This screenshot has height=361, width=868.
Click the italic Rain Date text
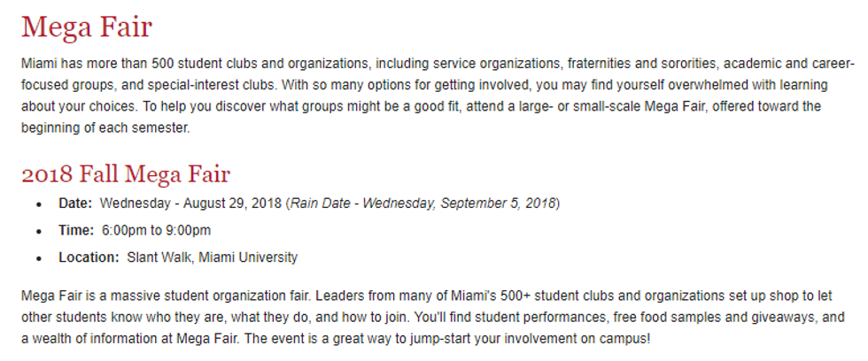click(424, 203)
